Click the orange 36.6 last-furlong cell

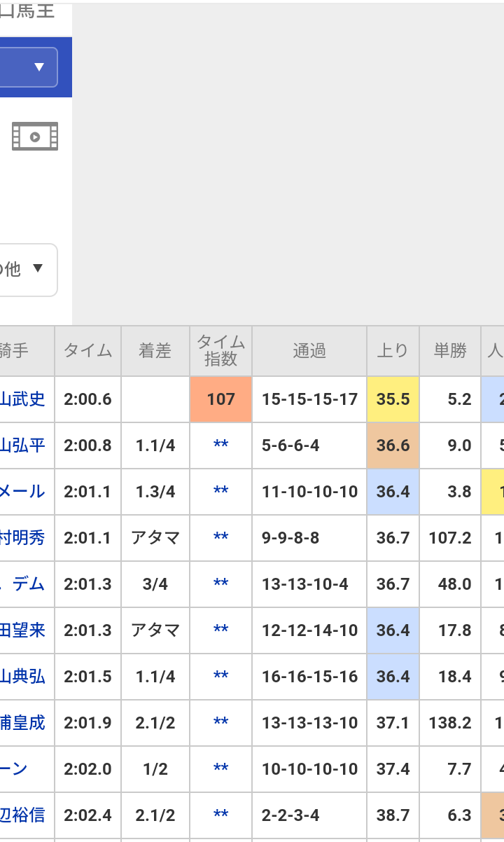coord(393,446)
